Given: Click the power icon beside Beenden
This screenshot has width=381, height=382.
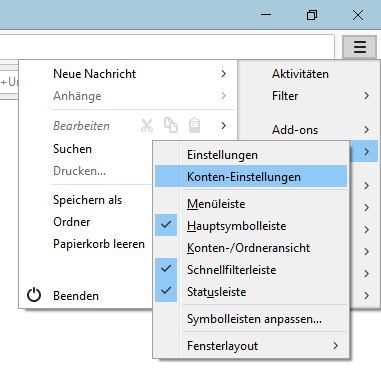Looking at the screenshot, I should point(34,295).
